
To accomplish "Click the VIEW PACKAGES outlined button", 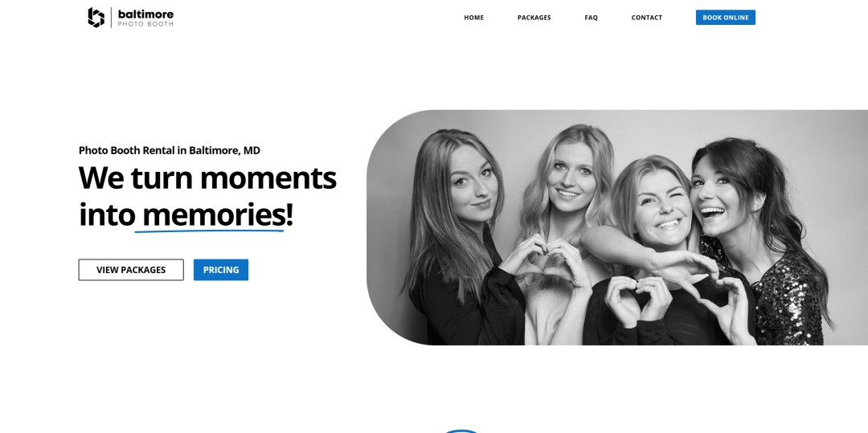I will (x=131, y=270).
